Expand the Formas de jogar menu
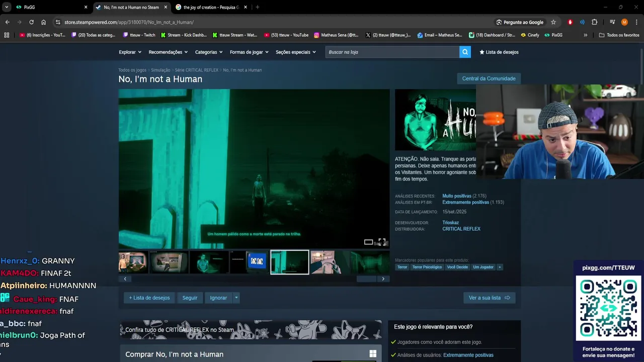 249,52
